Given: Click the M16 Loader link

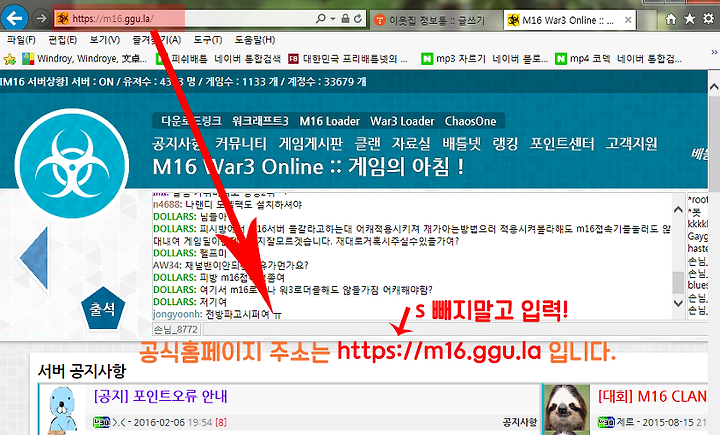Looking at the screenshot, I should [x=330, y=121].
